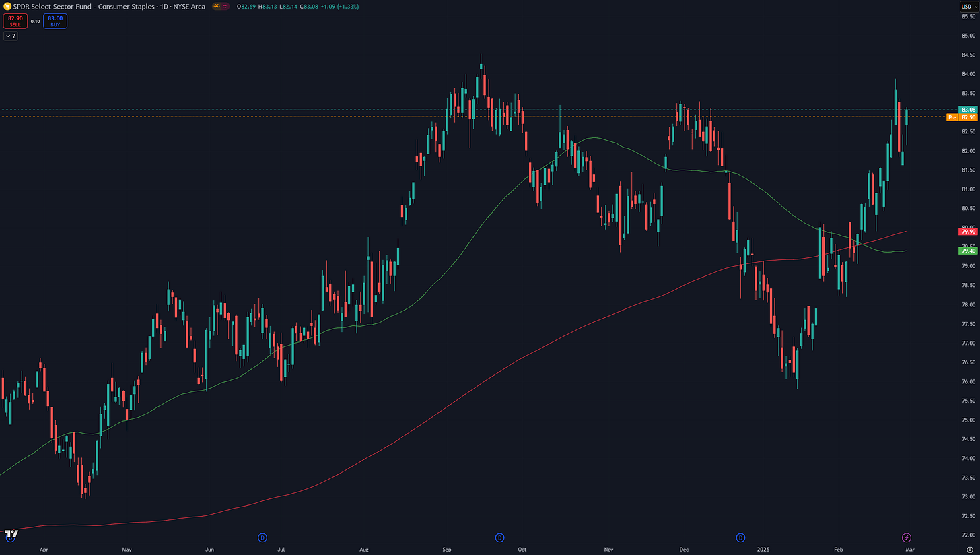The height and width of the screenshot is (555, 980).
Task: Click the 76.00 price scale label
Action: coord(968,381)
